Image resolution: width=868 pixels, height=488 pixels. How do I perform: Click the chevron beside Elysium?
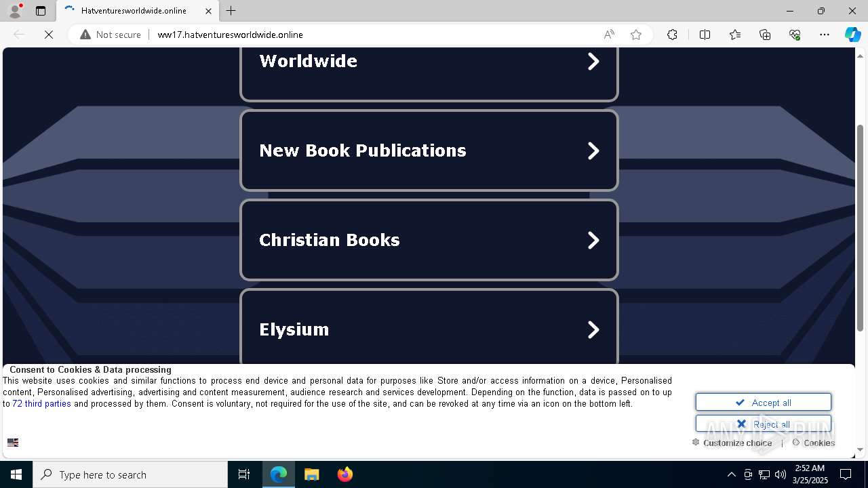click(x=593, y=329)
